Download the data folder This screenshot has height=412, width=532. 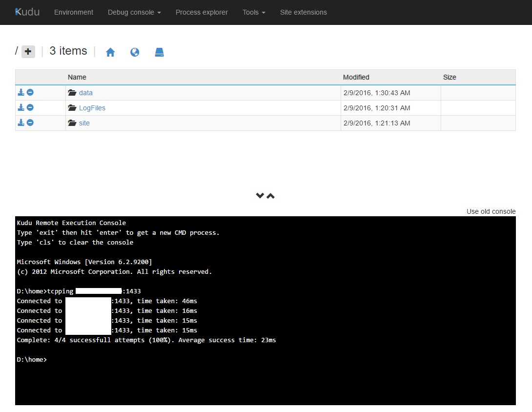coord(21,92)
